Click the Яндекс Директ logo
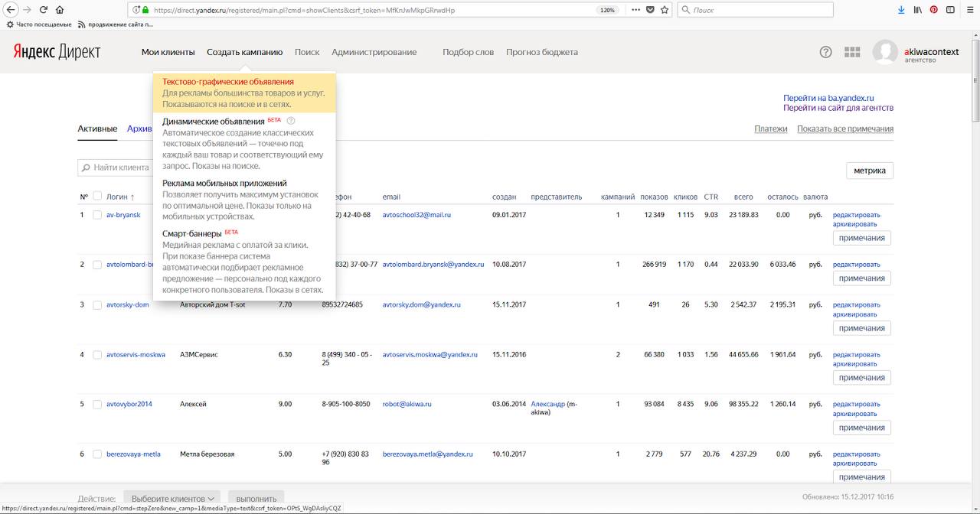This screenshot has width=980, height=514. [x=56, y=52]
